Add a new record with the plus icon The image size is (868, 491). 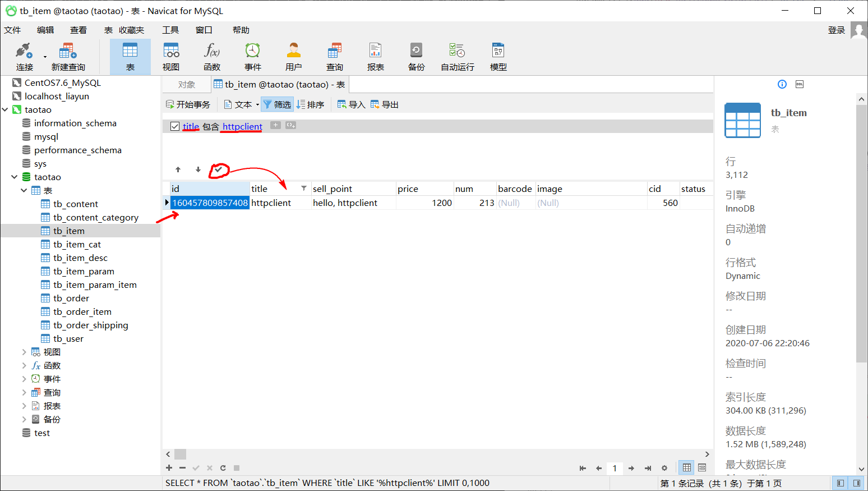(169, 467)
